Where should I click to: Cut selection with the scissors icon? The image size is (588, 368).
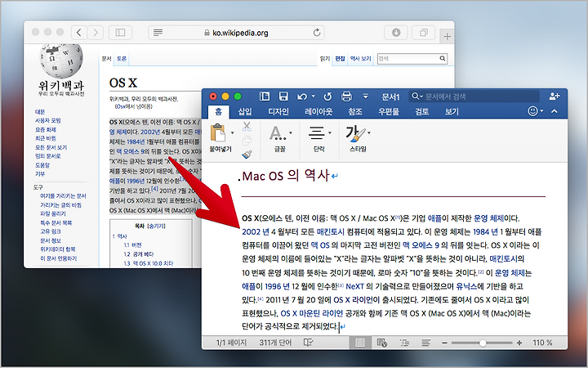pyautogui.click(x=247, y=127)
